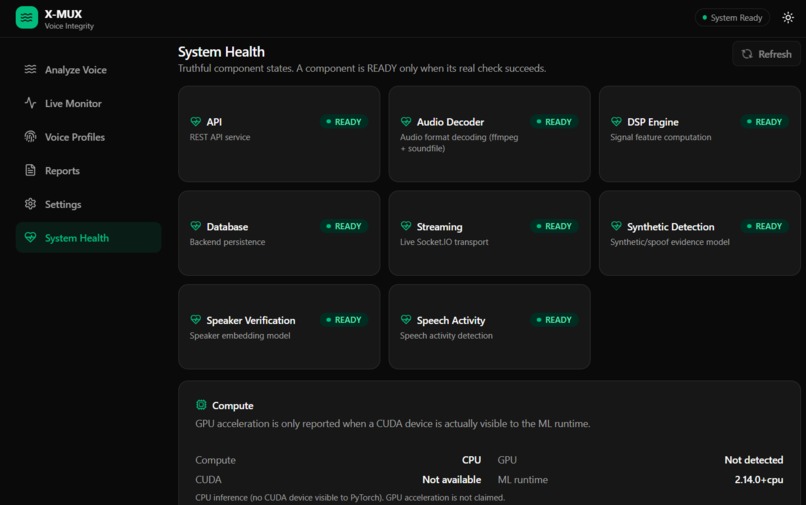Click 'Live Socket.IO transport' text
The width and height of the screenshot is (806, 505).
[x=444, y=242]
